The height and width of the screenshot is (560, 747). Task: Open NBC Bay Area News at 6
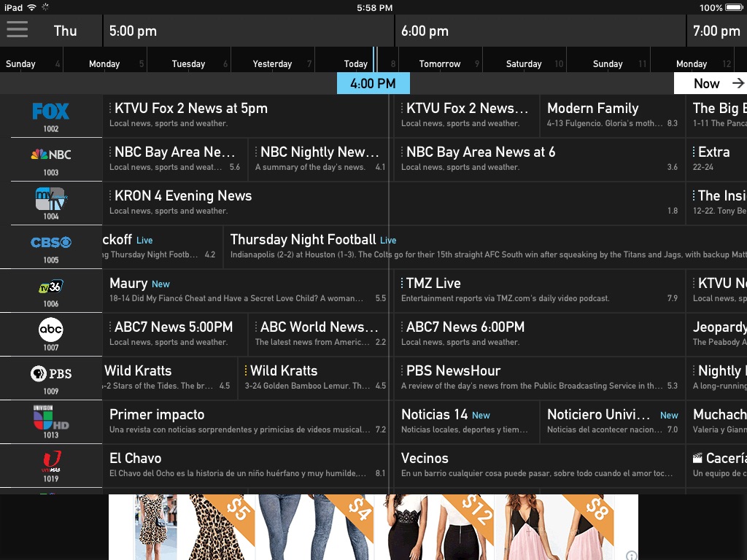pyautogui.click(x=540, y=160)
